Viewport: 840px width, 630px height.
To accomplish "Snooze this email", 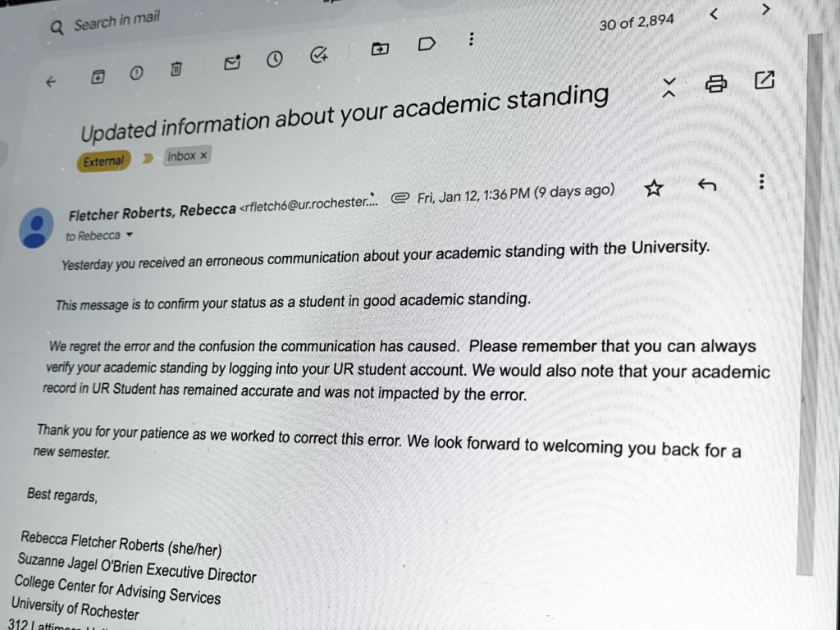I will pos(276,59).
